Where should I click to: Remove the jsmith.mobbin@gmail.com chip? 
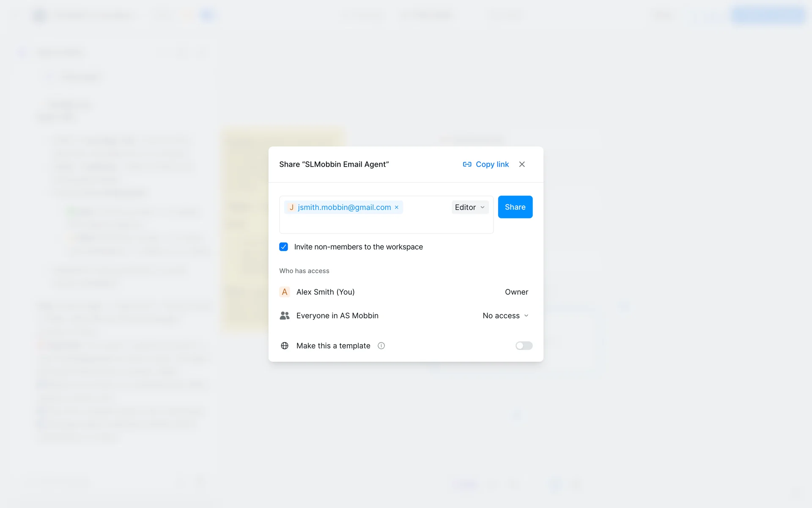[397, 207]
